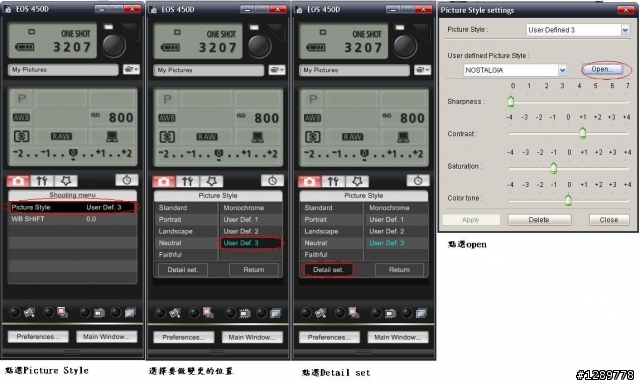The image size is (640, 383).
Task: Click exposure compensation scale in Shooting menu window
Action: (72, 154)
